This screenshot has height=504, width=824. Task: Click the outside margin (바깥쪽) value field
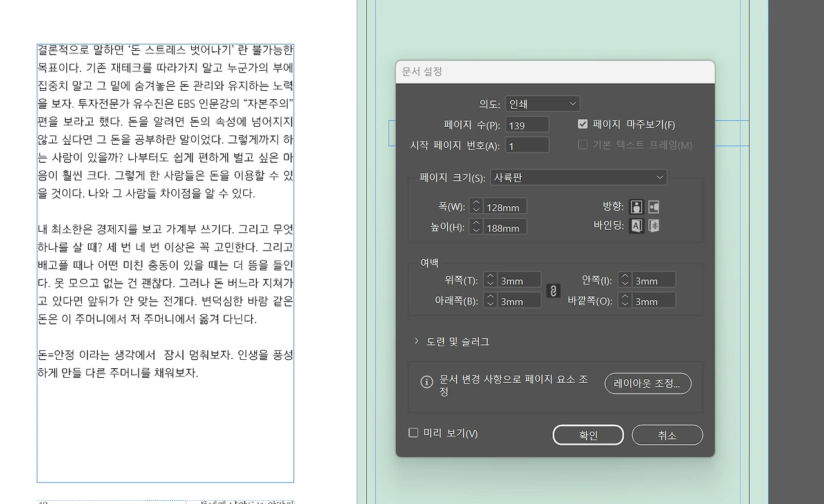pyautogui.click(x=653, y=300)
